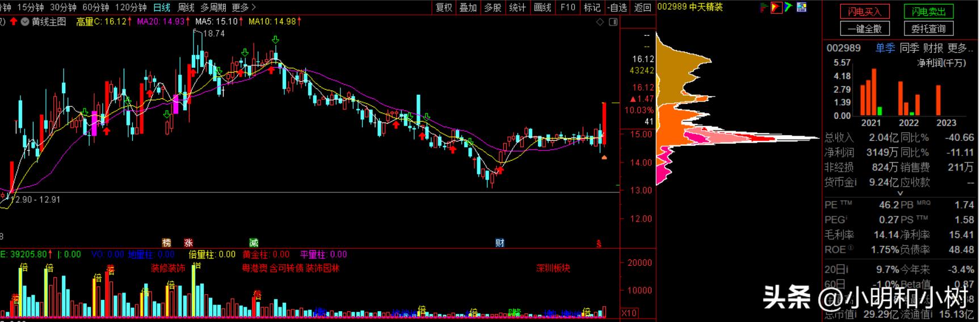Select the 单季 single-quarter tab
Image resolution: width=980 pixels, height=322 pixels.
[885, 48]
